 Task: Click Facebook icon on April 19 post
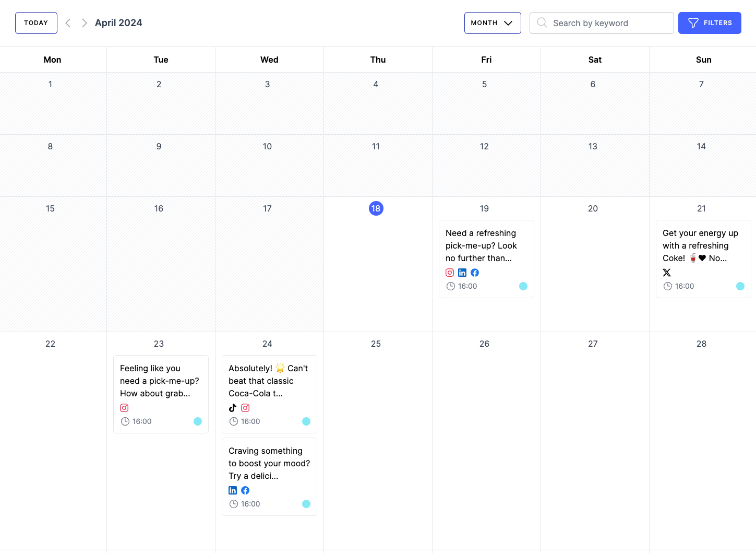[475, 273]
